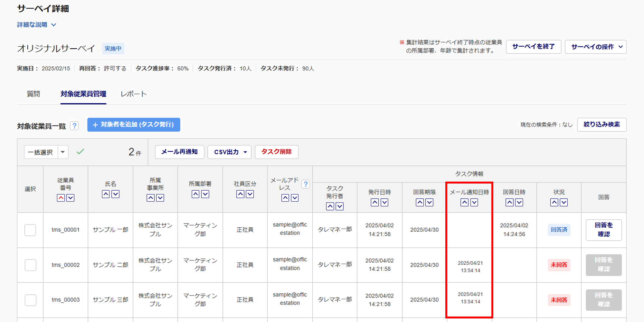Sort 回答日時 column ascending
Screen dimensions: 644x322
509,202
